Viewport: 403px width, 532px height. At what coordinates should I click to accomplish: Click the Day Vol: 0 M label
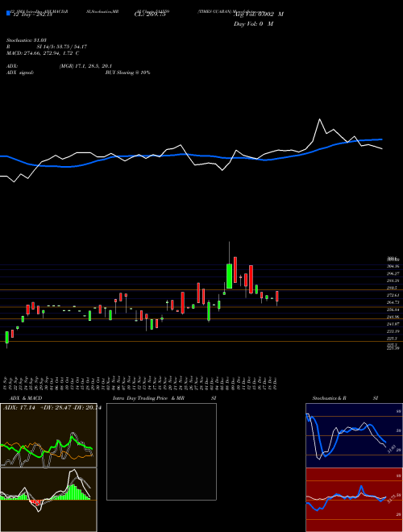click(x=253, y=24)
